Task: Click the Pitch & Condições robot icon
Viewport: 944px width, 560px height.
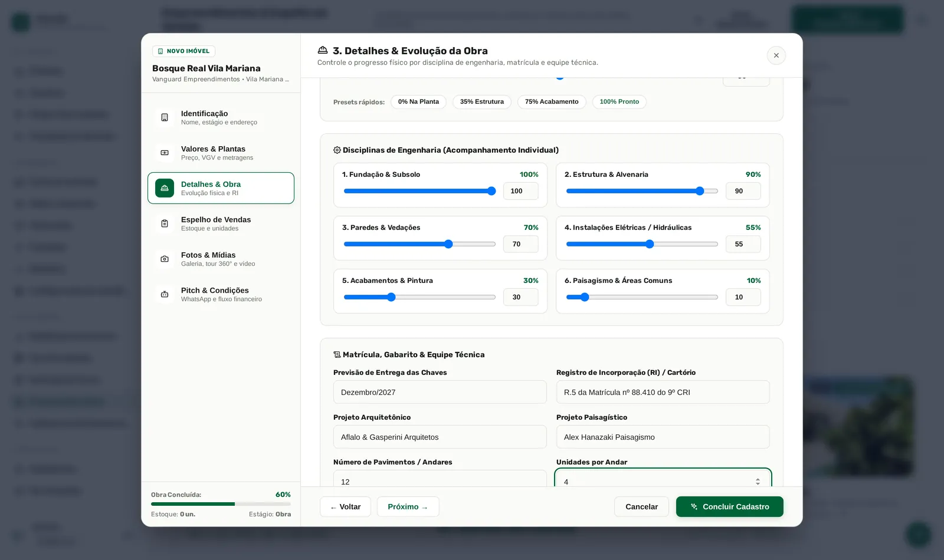Action: click(x=165, y=294)
